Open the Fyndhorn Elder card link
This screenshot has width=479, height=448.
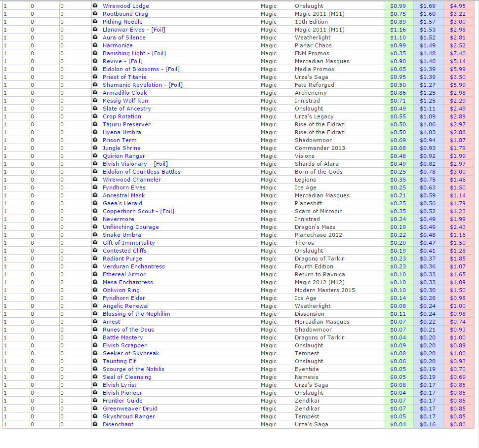coord(124,298)
